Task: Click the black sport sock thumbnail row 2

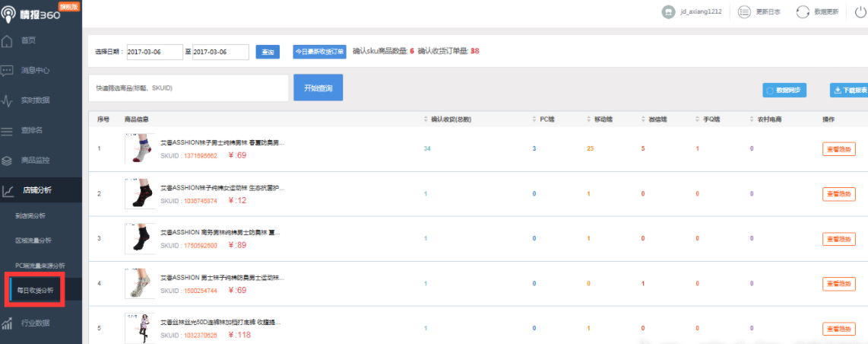Action: [x=140, y=193]
